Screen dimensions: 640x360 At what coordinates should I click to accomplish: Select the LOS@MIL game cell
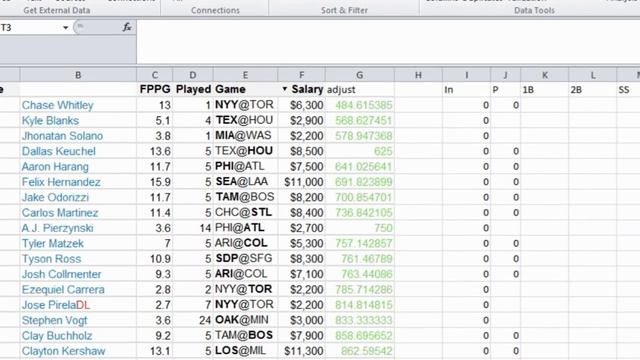(245, 351)
